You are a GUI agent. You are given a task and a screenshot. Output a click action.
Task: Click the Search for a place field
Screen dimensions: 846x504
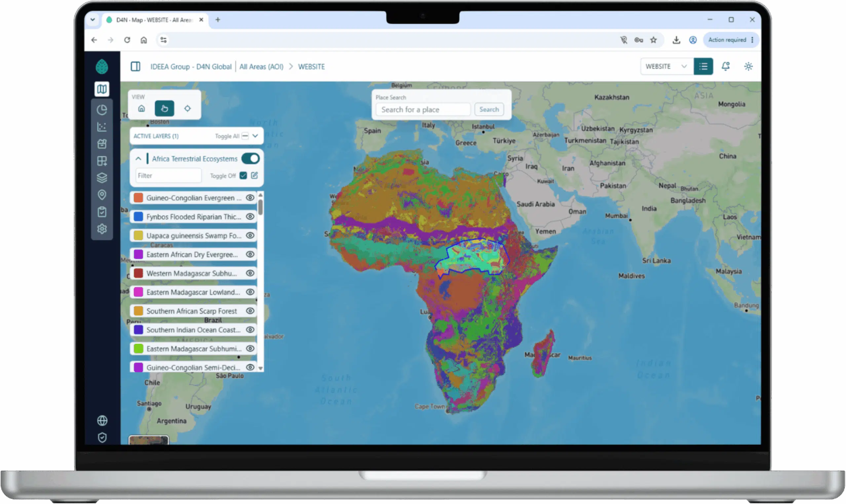pos(423,110)
